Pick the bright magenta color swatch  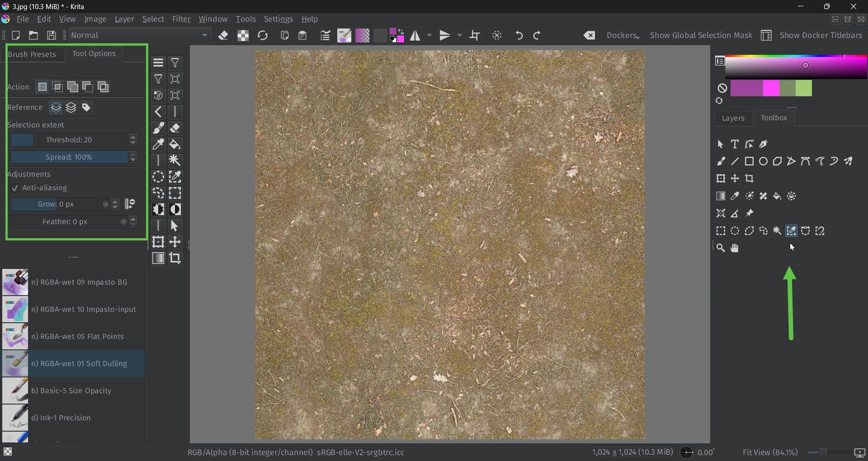[771, 88]
